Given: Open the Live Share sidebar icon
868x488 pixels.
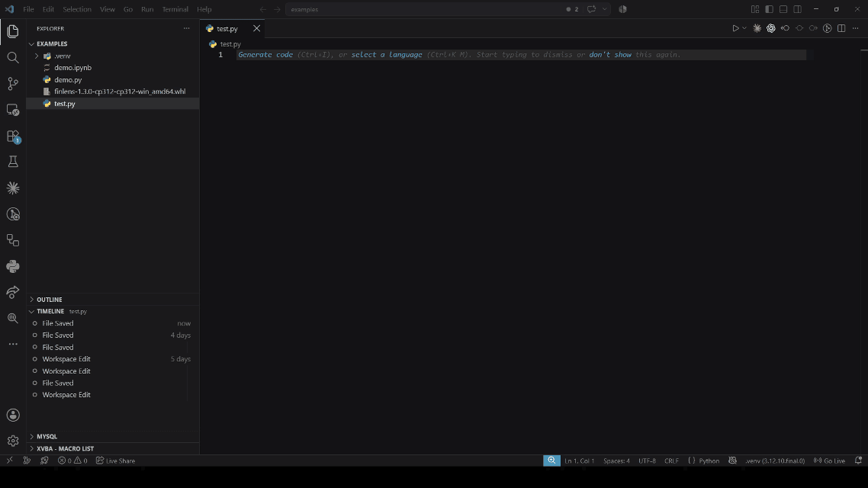Looking at the screenshot, I should [13, 292].
